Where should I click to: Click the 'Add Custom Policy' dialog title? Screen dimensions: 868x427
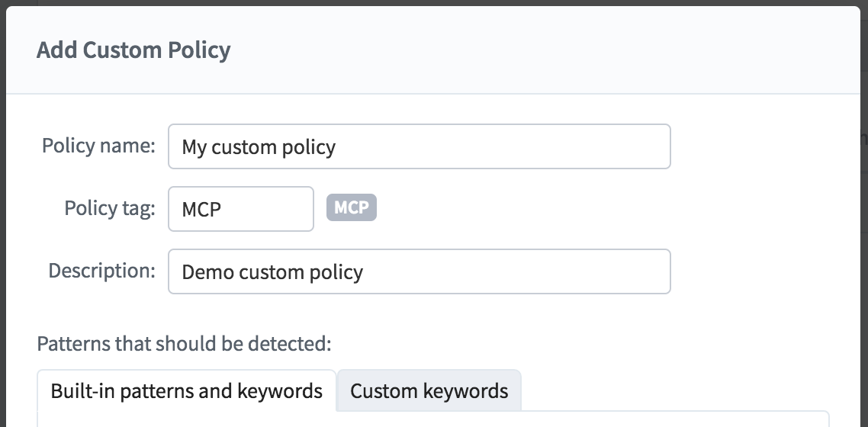tap(133, 50)
